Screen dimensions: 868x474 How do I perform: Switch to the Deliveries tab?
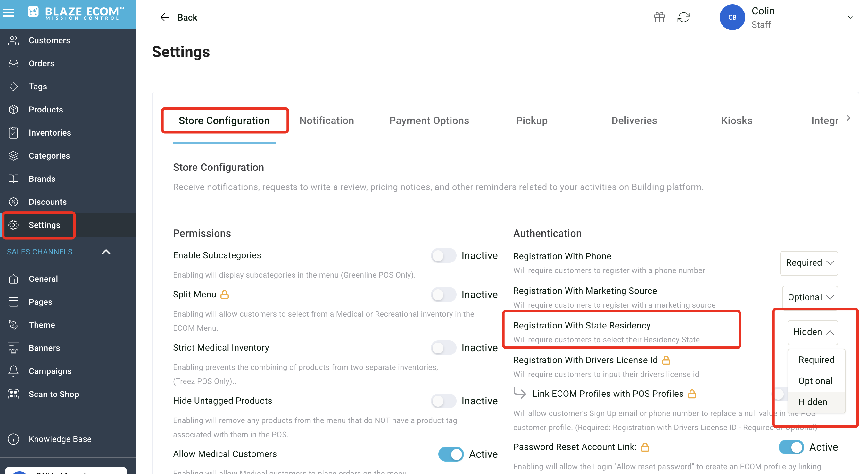pyautogui.click(x=634, y=121)
